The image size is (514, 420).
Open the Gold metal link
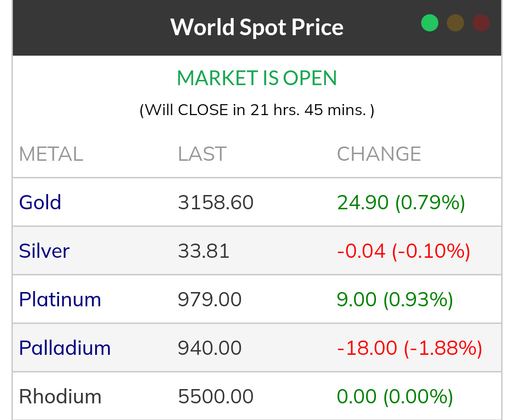coord(40,203)
